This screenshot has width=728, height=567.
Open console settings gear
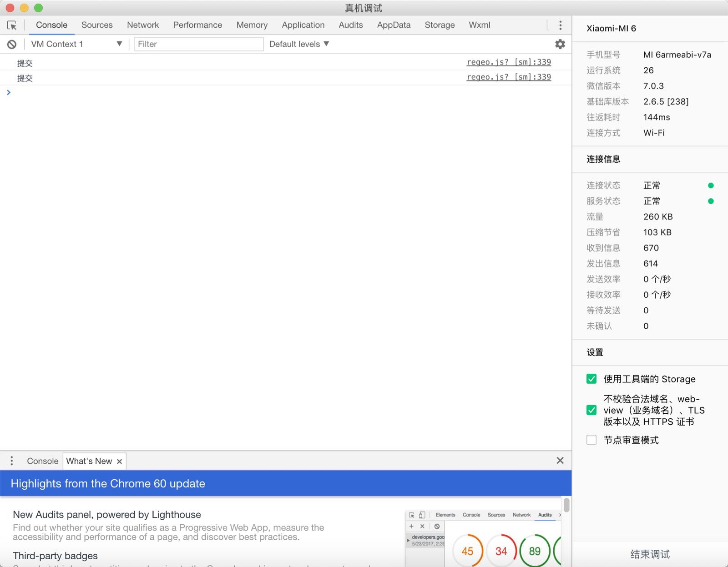click(x=560, y=44)
